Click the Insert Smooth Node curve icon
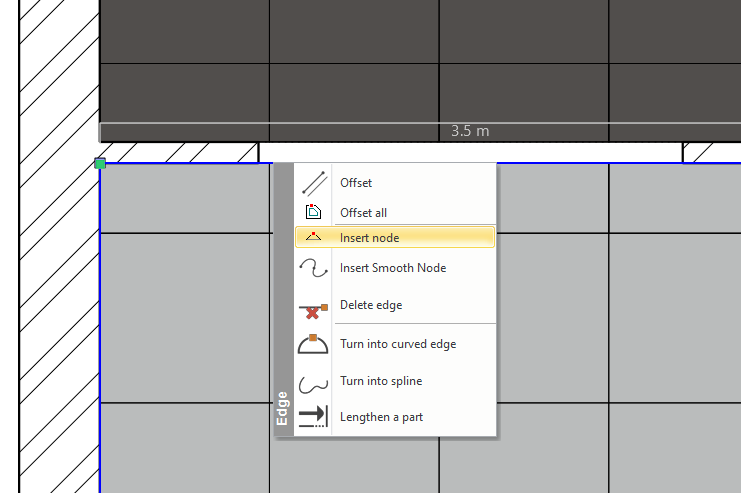This screenshot has width=741, height=493. (313, 268)
